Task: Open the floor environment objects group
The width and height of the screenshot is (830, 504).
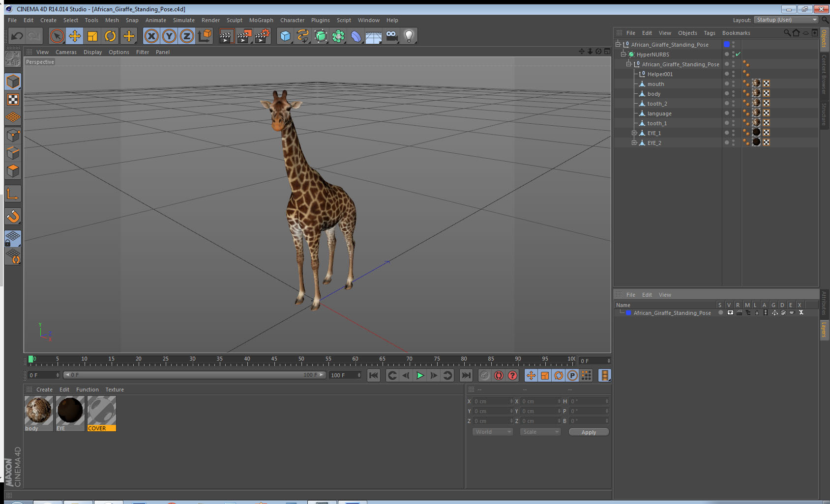Action: coord(374,36)
